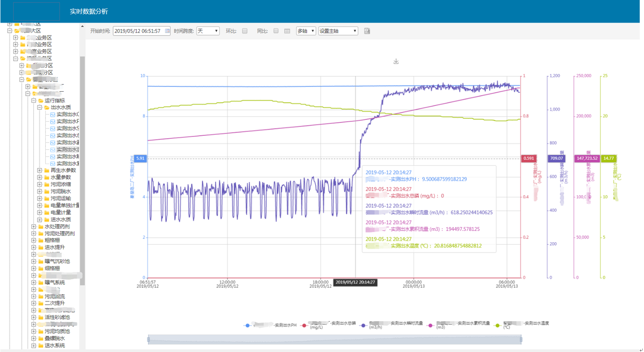This screenshot has width=644, height=352.
Task: Select the 曝气沉砂池 tree node
Action: [57, 261]
